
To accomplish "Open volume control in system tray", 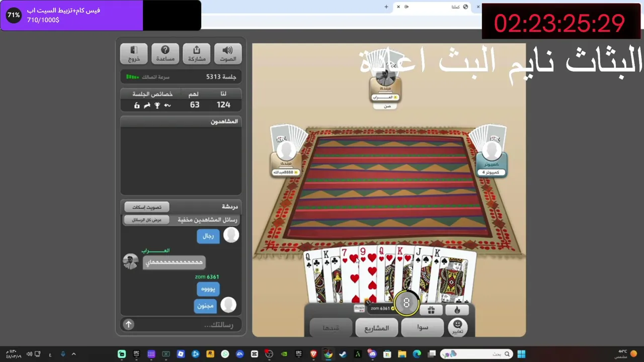I will 29,354.
